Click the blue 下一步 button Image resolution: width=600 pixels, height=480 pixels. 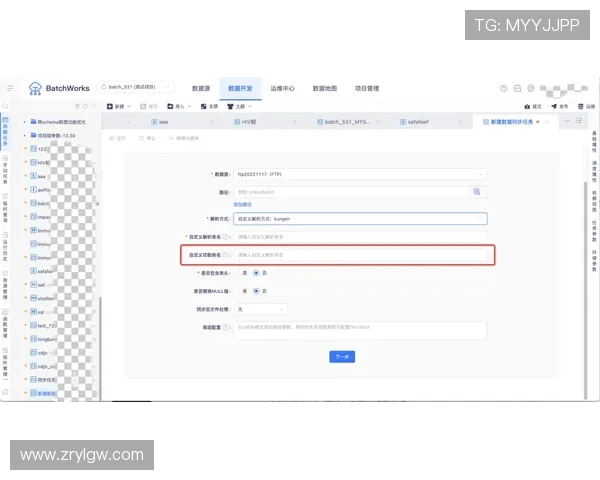[342, 356]
